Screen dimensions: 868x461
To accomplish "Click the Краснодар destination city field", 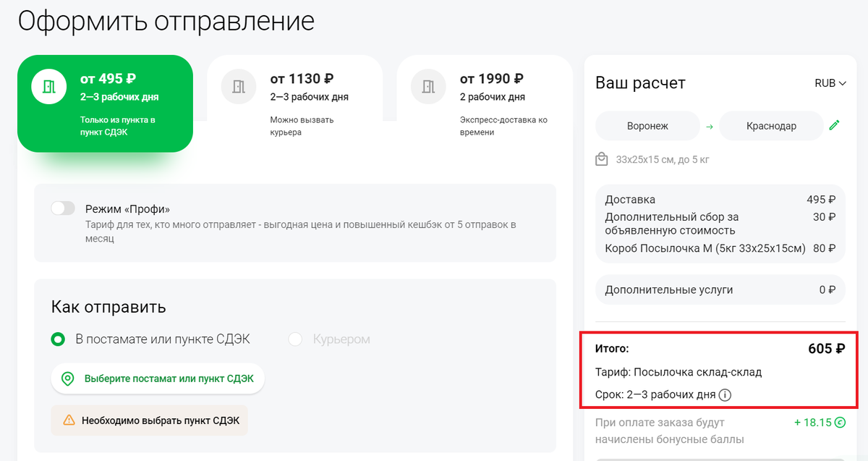I will pos(771,126).
